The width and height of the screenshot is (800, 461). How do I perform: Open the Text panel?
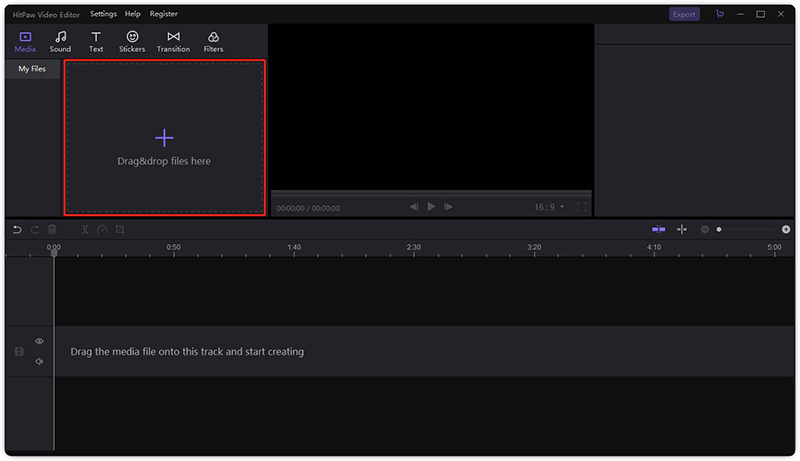(96, 42)
